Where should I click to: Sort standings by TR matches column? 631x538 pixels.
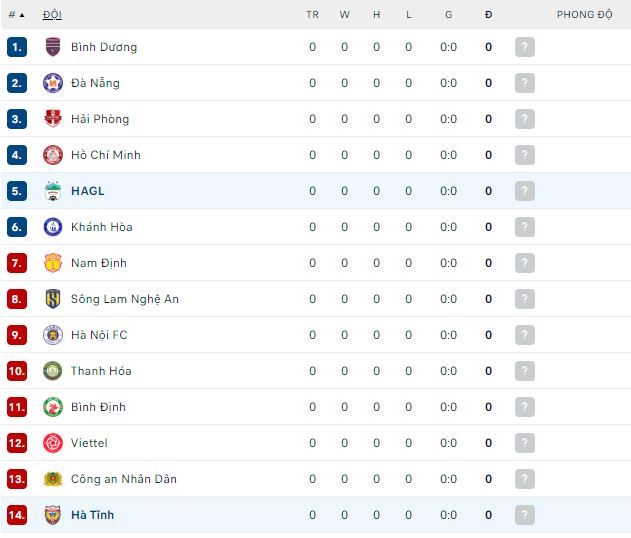coord(312,15)
